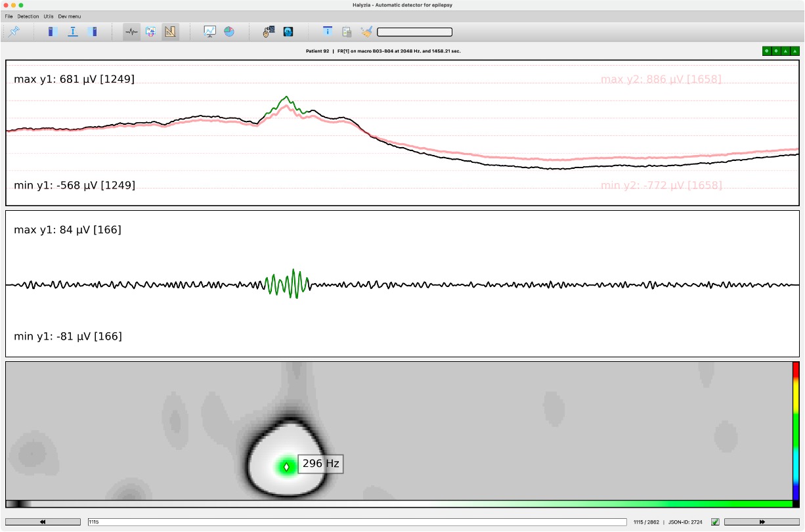
Task: Expand the Dev menu
Action: pyautogui.click(x=70, y=16)
